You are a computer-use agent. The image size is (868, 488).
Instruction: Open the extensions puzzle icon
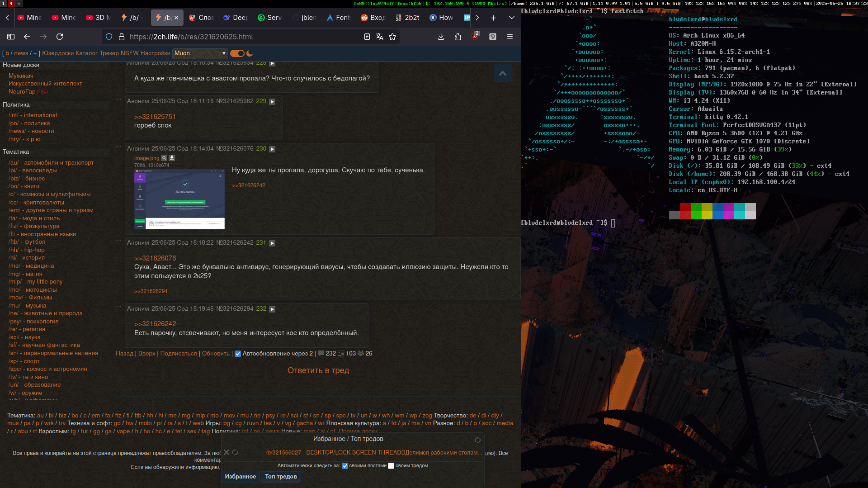click(458, 37)
